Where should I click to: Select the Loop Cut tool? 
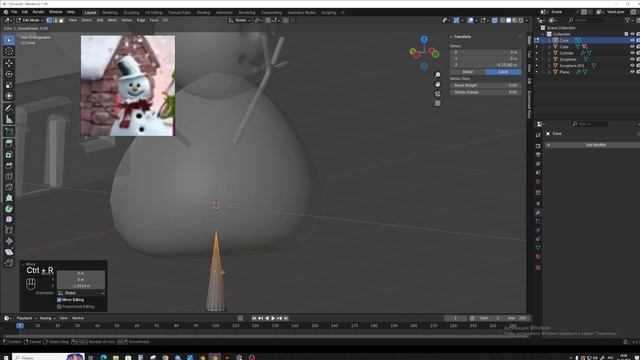[x=9, y=177]
